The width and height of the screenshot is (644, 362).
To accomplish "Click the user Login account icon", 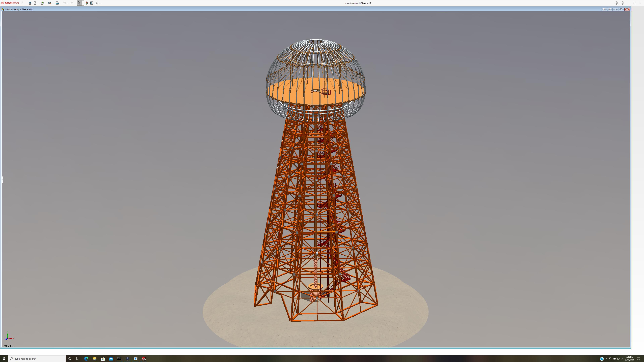I will (616, 3).
